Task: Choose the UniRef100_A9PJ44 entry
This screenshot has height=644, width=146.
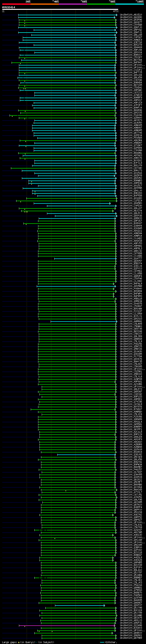Action: pyautogui.click(x=131, y=50)
